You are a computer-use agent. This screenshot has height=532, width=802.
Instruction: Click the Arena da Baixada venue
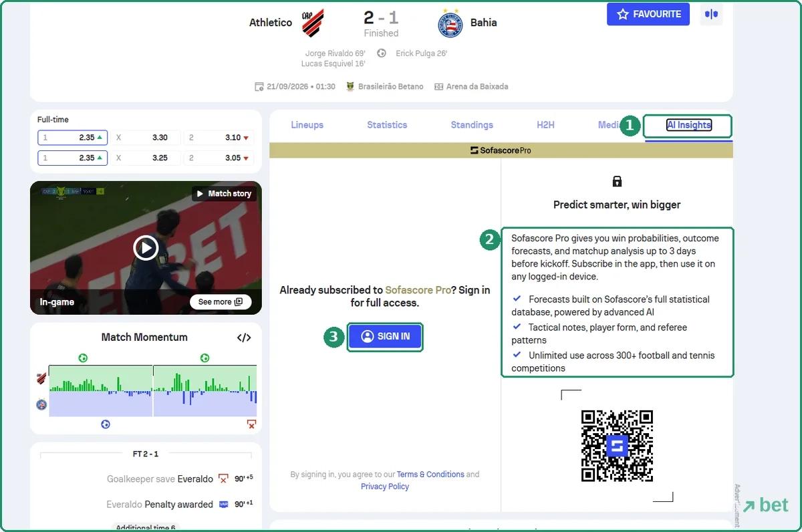(x=477, y=87)
